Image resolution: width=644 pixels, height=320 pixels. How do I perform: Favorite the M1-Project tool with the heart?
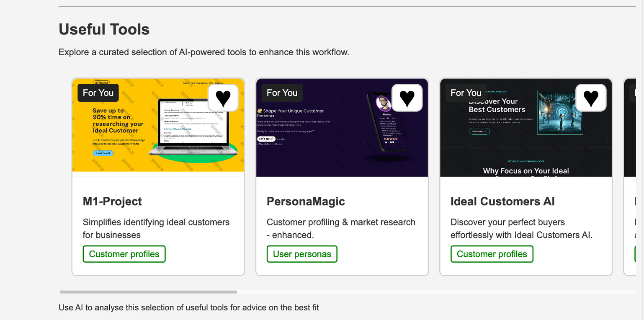tap(223, 98)
